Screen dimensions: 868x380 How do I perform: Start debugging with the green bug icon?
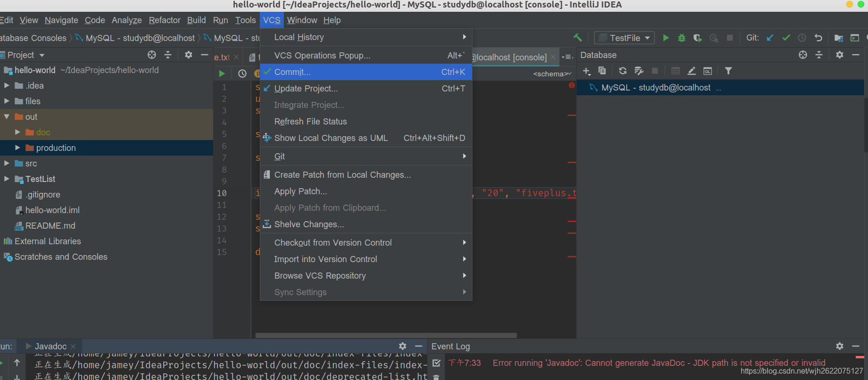[682, 38]
